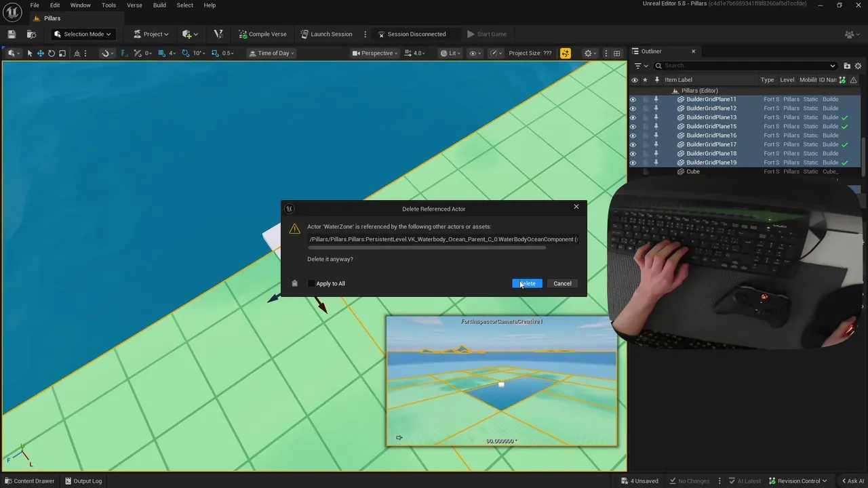This screenshot has width=868, height=488.
Task: Toggle visibility of BuilderGridPlane16
Action: (x=633, y=136)
